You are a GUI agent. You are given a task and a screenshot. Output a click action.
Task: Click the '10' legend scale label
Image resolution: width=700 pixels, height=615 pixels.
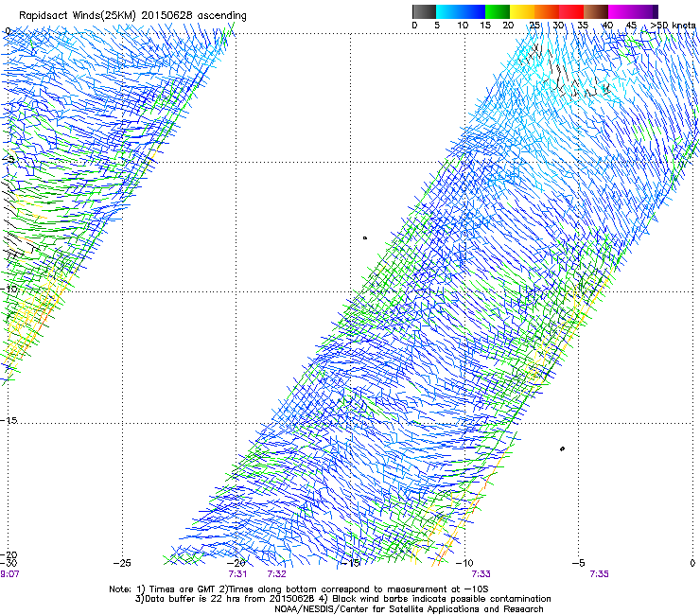pyautogui.click(x=463, y=26)
